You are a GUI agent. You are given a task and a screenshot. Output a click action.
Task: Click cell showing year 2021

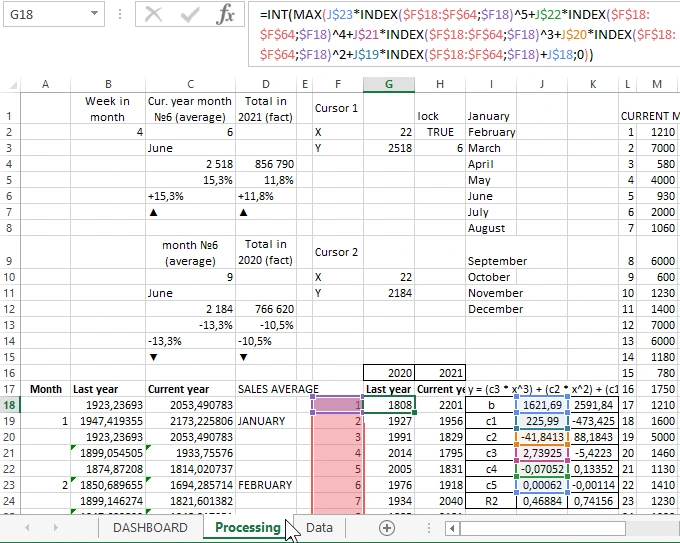click(x=440, y=373)
